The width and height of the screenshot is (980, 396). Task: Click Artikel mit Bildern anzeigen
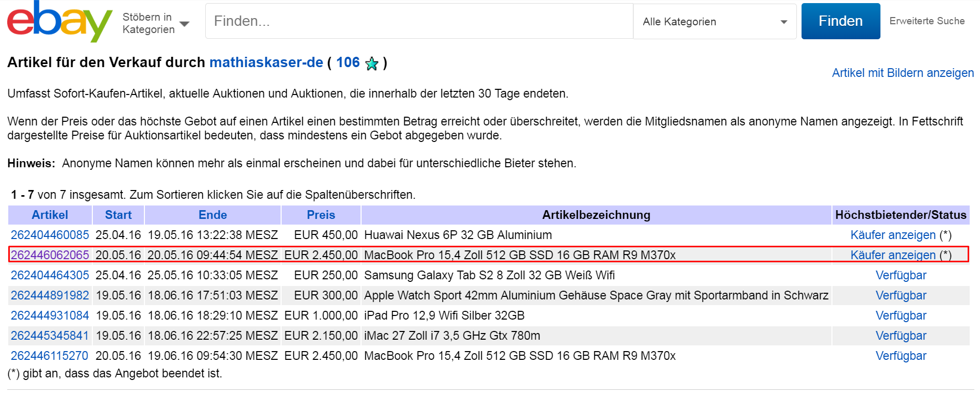tap(903, 73)
